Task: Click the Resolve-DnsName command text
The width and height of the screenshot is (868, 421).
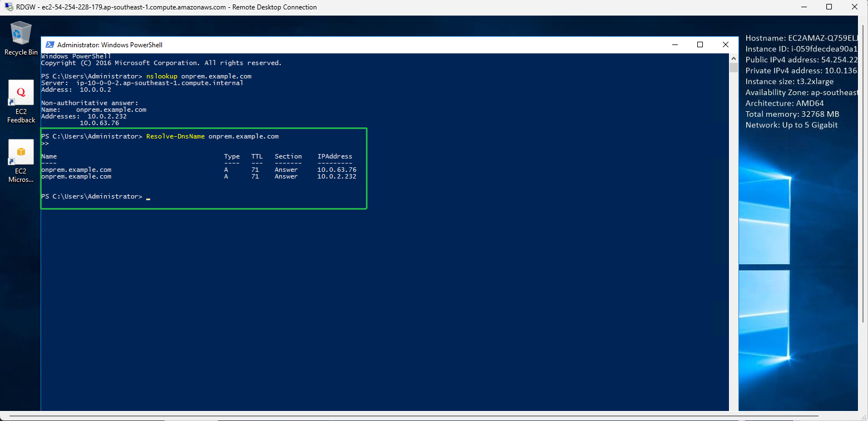Action: (x=175, y=136)
